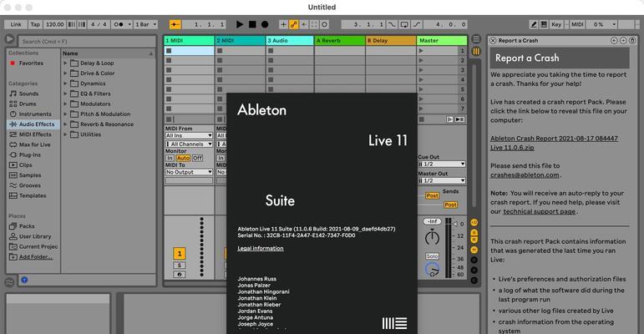This screenshot has height=334, width=644.
Task: Select Max for Live category
Action: 35,144
